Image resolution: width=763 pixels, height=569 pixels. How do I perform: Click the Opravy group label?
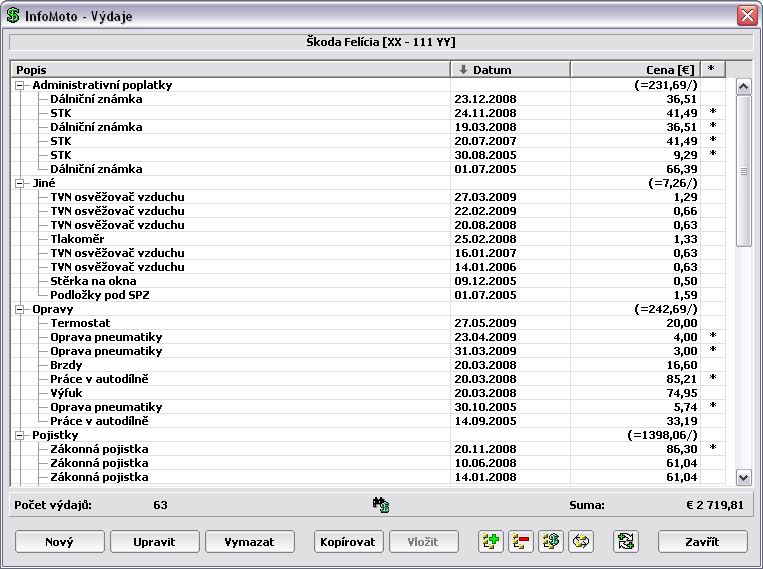[x=54, y=310]
